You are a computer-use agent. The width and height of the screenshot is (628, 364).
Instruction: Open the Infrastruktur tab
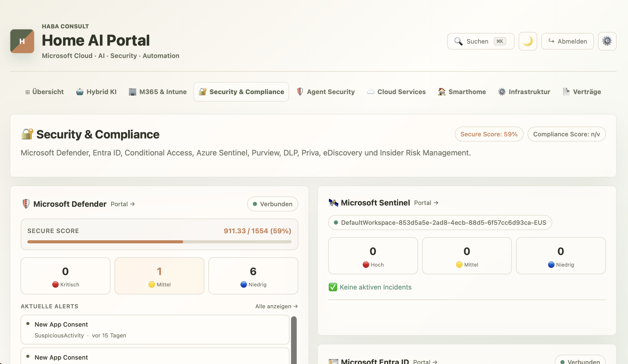pyautogui.click(x=524, y=92)
